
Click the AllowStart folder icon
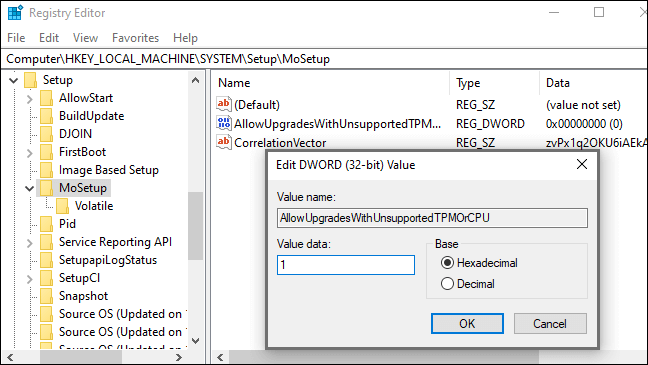point(46,98)
